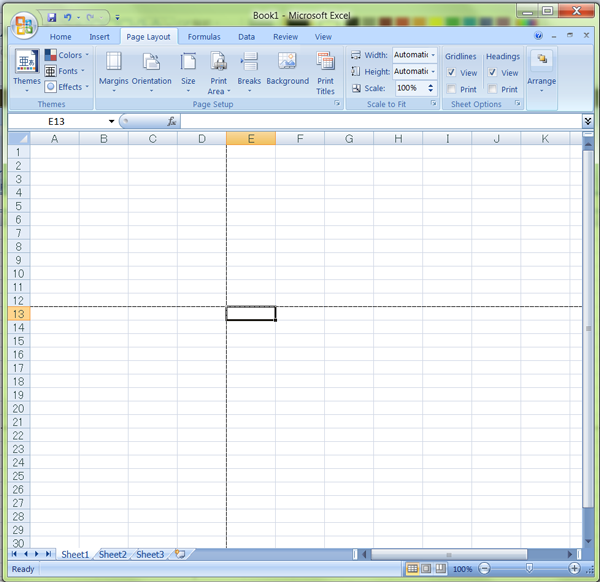This screenshot has height=582, width=600.
Task: Click the Print Titles button
Action: [x=325, y=73]
